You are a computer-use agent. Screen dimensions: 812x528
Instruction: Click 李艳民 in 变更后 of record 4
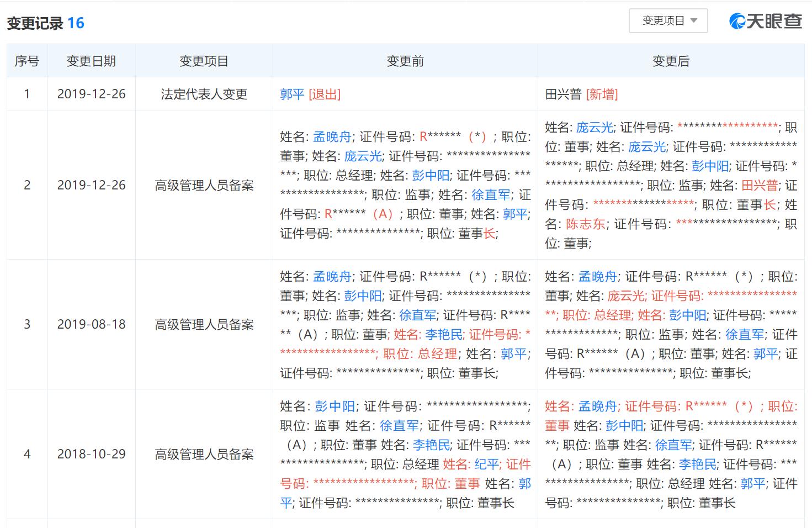(x=698, y=464)
